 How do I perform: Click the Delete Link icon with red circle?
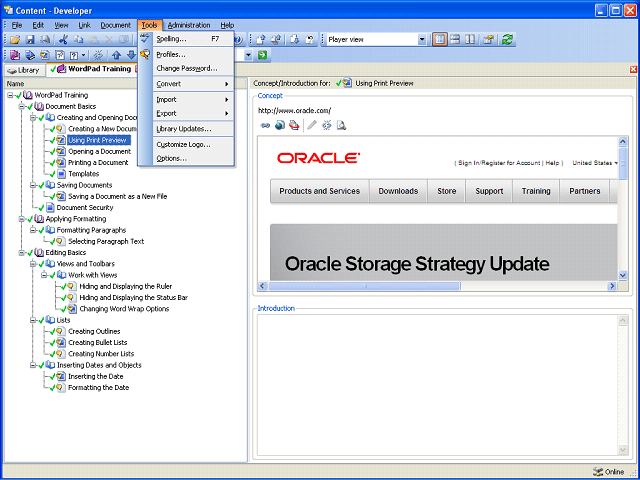tap(294, 125)
